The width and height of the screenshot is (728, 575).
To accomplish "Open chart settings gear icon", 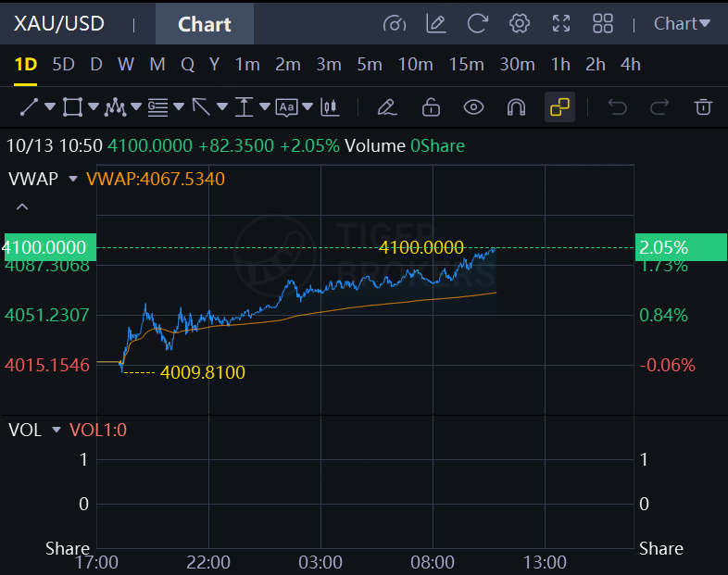I will point(520,24).
